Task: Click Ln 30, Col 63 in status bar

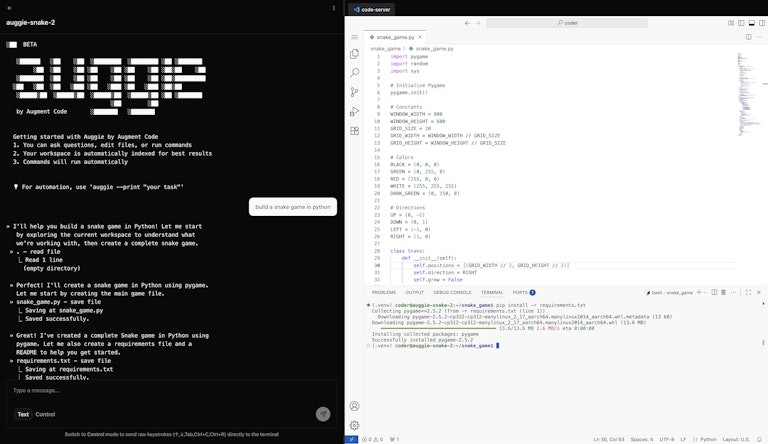Action: click(609, 440)
